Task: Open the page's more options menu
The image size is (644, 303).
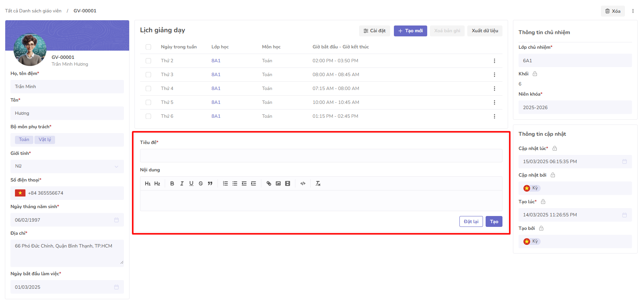Action: pyautogui.click(x=633, y=11)
